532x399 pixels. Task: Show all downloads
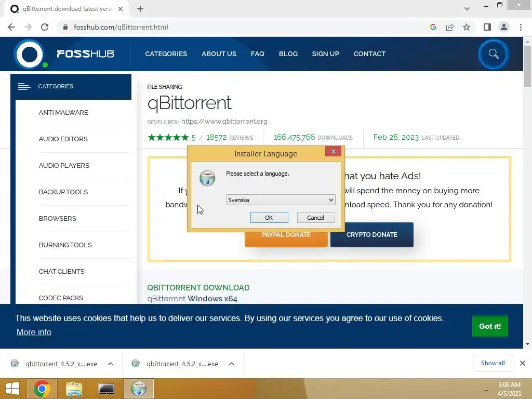coord(493,363)
